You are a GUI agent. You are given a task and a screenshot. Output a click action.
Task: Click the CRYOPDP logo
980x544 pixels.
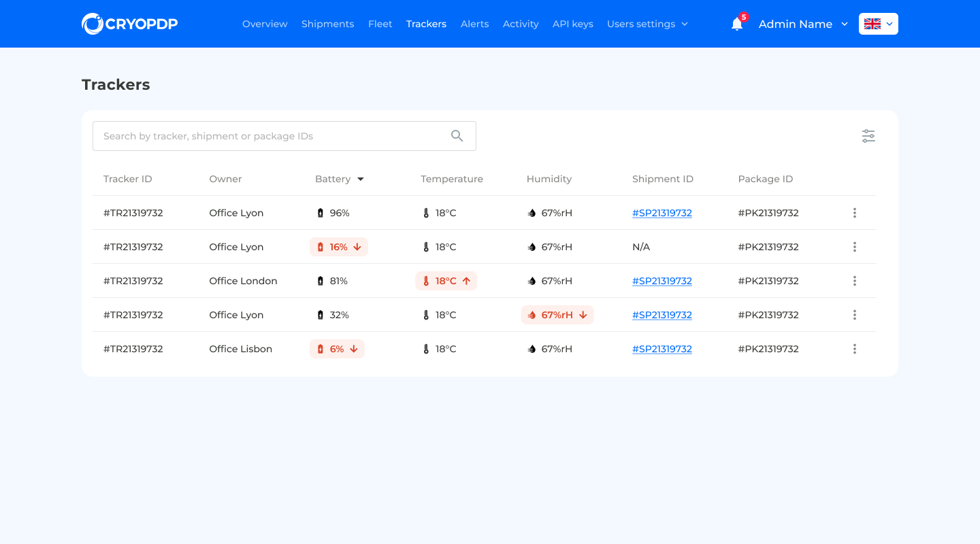(x=129, y=24)
